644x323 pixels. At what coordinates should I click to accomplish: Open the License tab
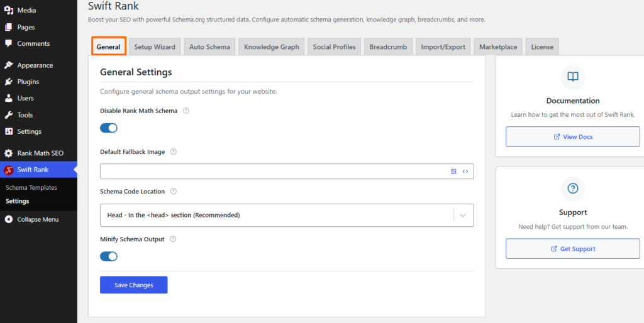pyautogui.click(x=542, y=47)
